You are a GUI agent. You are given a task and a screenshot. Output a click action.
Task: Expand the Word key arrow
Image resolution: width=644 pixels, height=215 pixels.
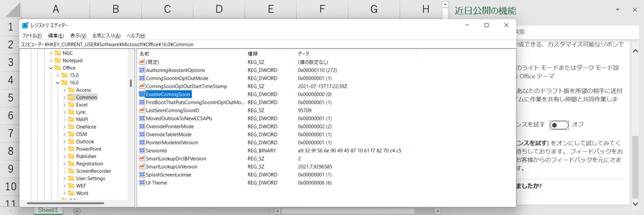click(x=64, y=193)
